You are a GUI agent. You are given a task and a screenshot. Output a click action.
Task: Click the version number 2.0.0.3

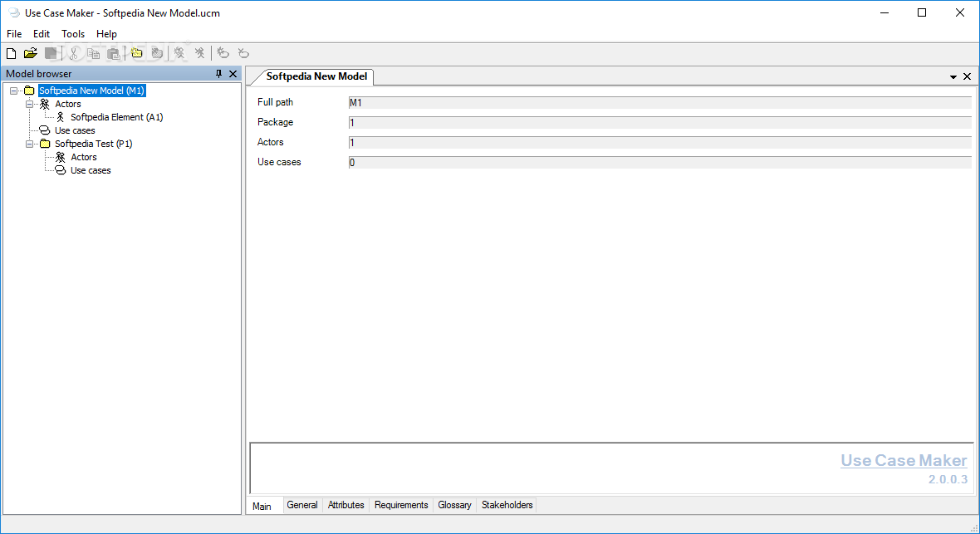click(x=948, y=479)
